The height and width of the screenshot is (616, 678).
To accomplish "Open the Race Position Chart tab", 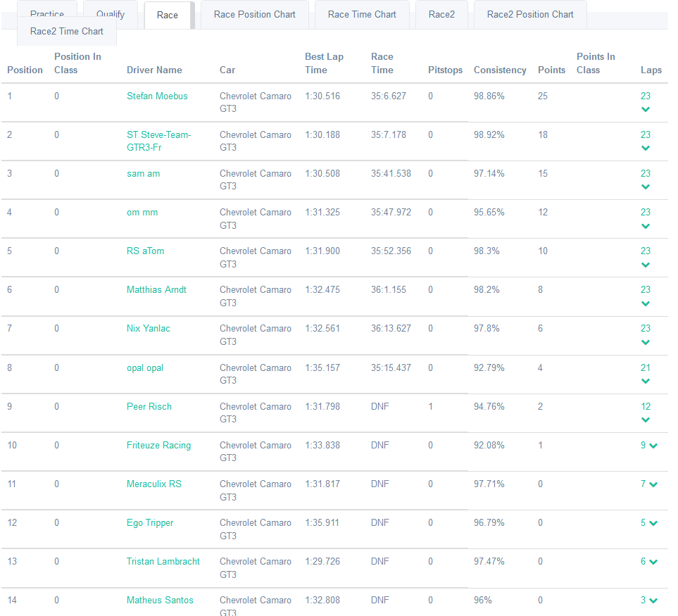I will point(255,15).
